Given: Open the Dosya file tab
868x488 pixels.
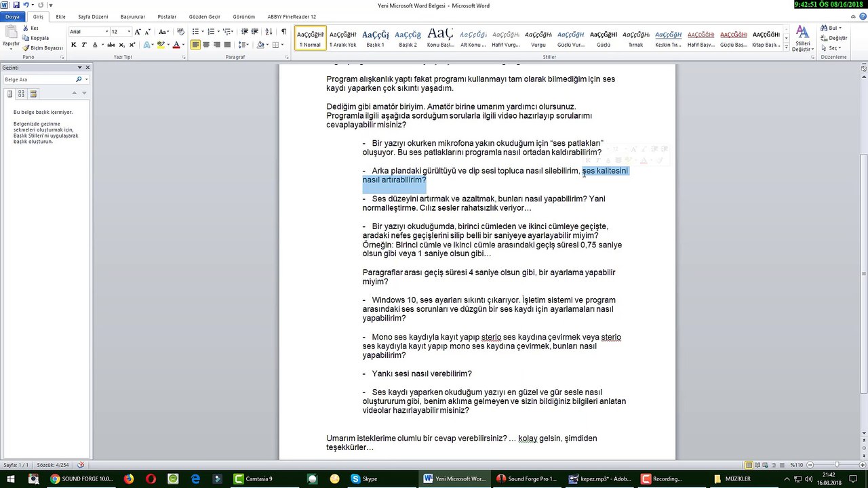Looking at the screenshot, I should click(12, 16).
